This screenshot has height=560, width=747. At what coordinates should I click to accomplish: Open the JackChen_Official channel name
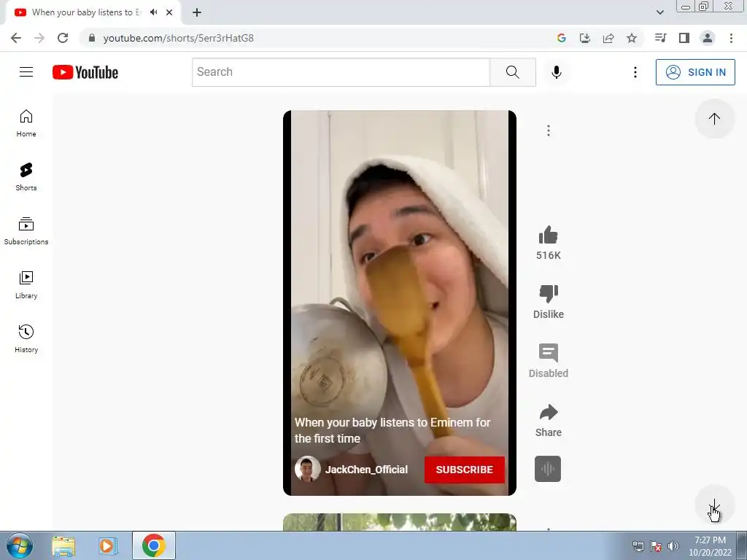pyautogui.click(x=366, y=470)
